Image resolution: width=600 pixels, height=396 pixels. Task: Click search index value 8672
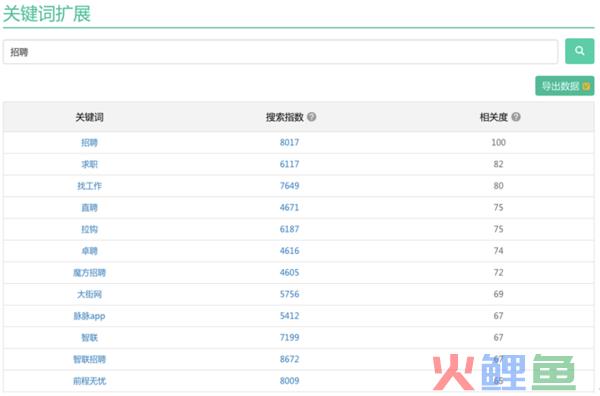tap(289, 359)
